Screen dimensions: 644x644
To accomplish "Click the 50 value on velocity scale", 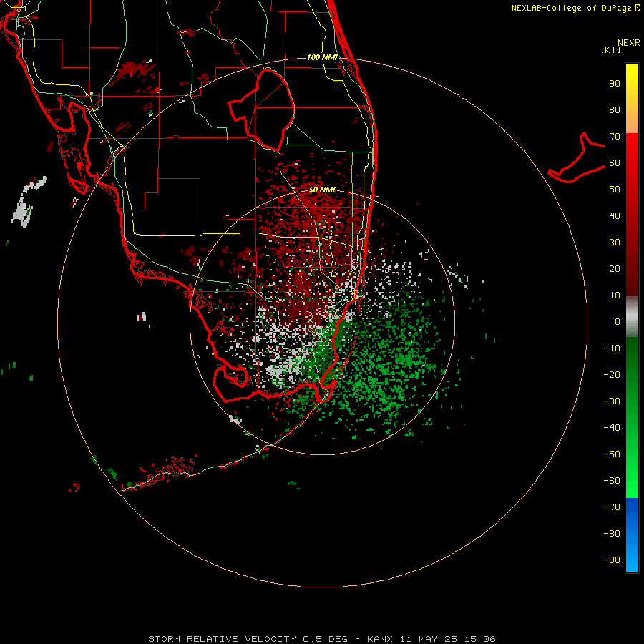I will point(615,190).
